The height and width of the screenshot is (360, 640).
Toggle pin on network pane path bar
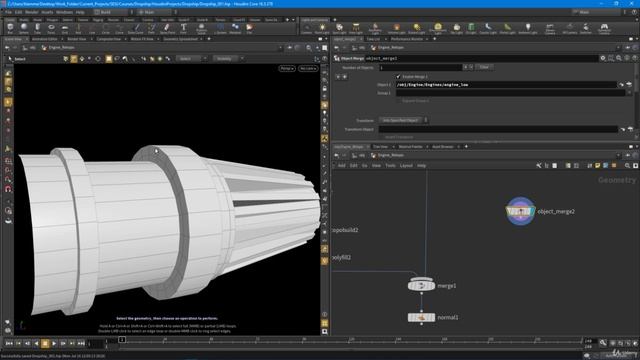[x=627, y=156]
